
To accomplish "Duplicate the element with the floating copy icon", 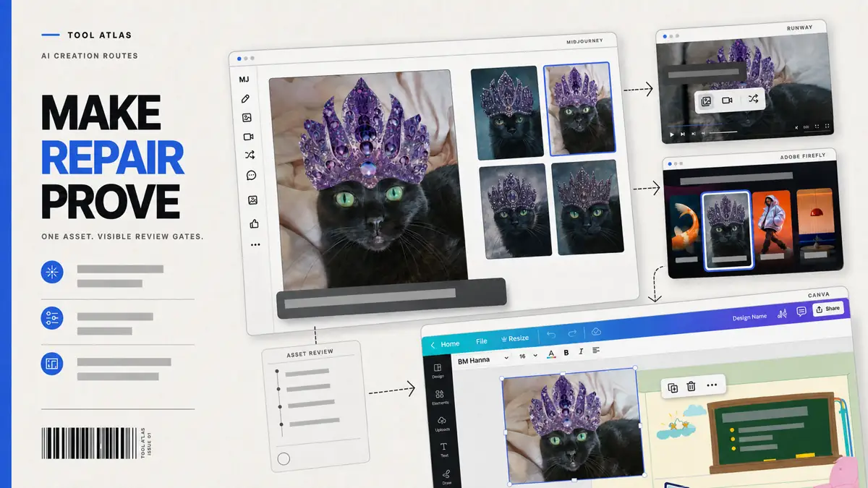I will pos(673,388).
